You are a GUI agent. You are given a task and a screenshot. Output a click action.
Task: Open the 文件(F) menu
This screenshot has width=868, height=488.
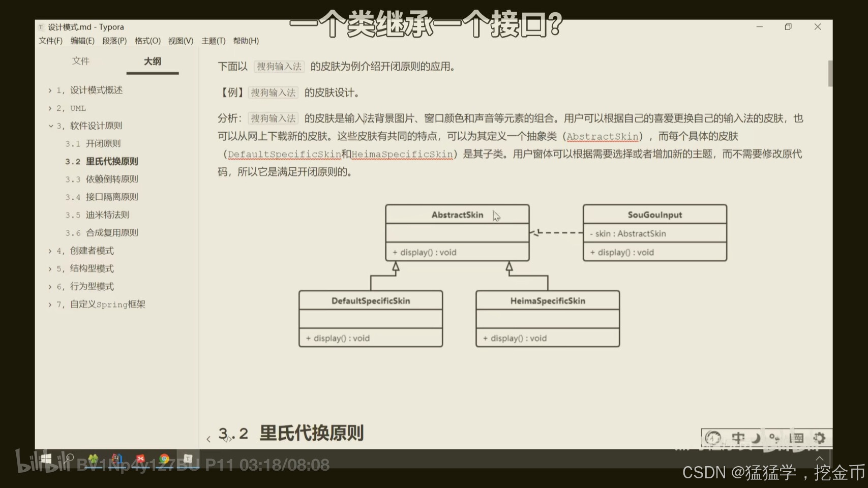[x=50, y=41]
